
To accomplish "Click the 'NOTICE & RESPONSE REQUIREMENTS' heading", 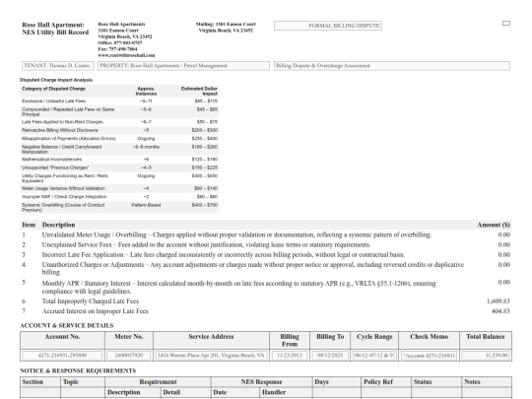I will [78, 370].
